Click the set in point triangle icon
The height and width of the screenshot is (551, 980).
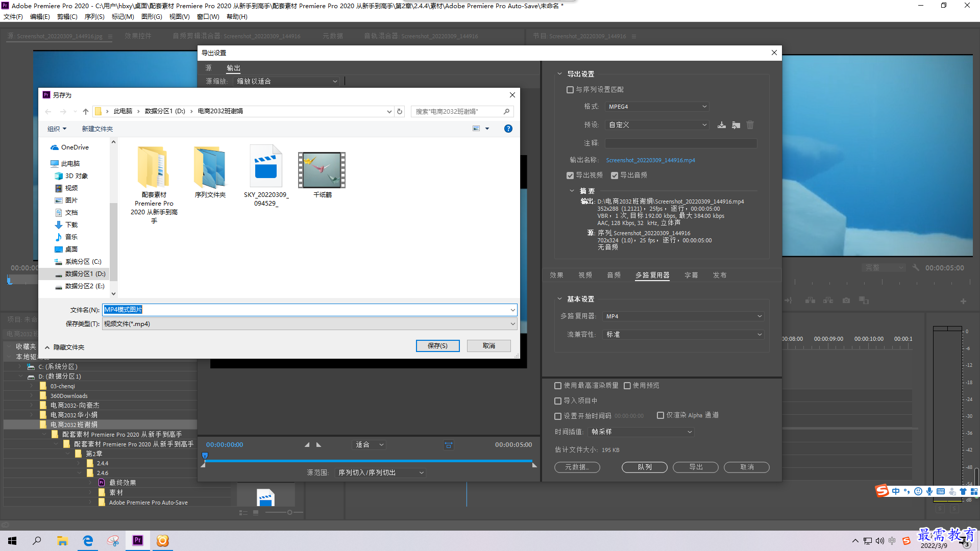coord(307,445)
